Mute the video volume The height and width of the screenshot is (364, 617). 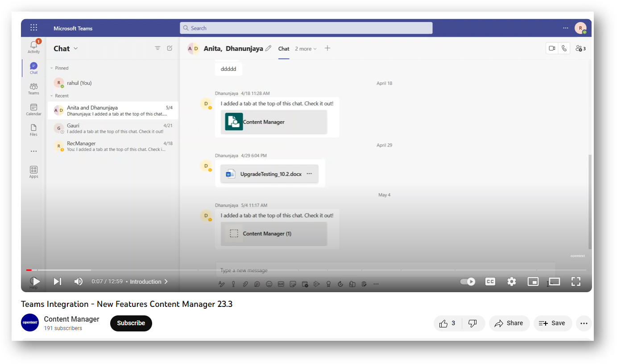point(79,281)
